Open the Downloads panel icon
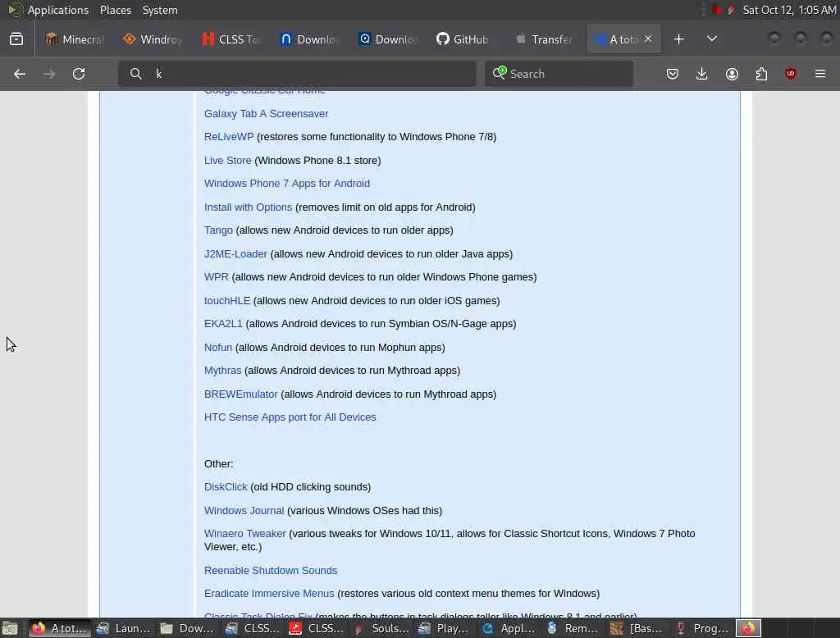 pyautogui.click(x=702, y=74)
